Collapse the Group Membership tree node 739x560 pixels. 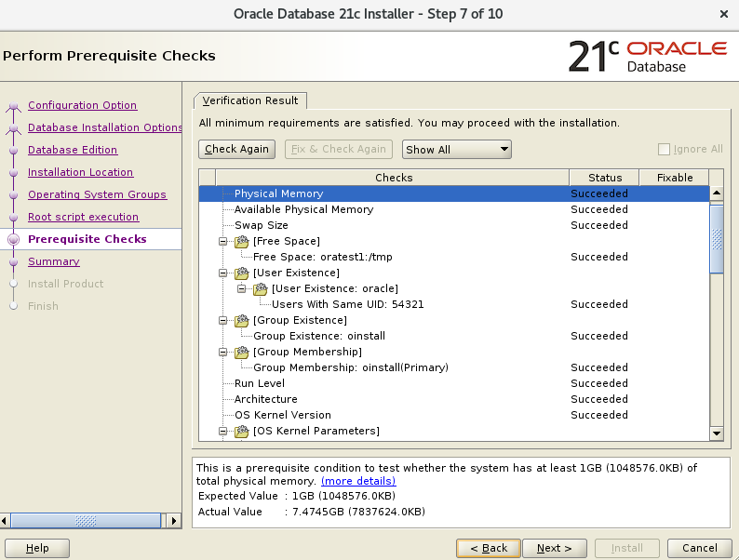pos(223,353)
